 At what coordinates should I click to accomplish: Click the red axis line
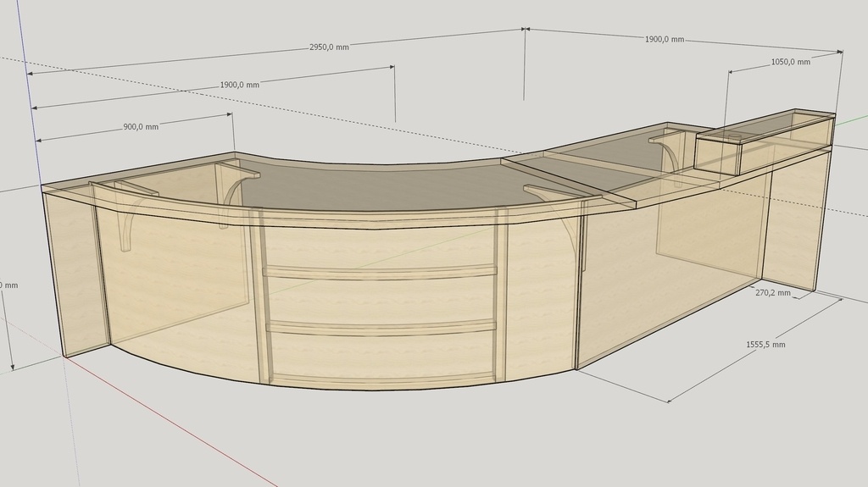coord(170,418)
